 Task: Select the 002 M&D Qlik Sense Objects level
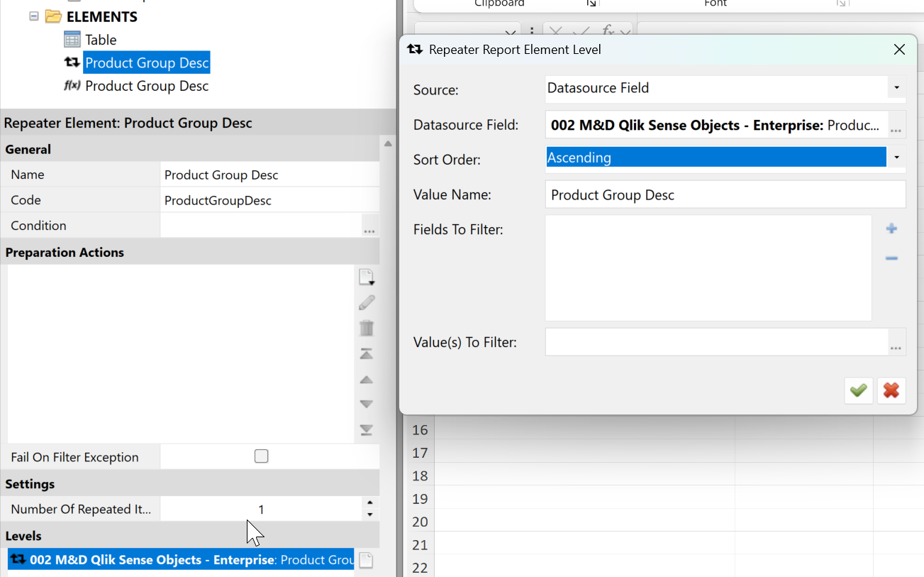(181, 560)
